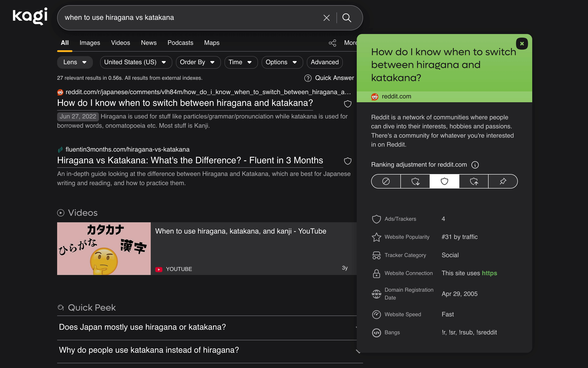Select the normal ranking shield option
The width and height of the screenshot is (588, 368).
(444, 181)
